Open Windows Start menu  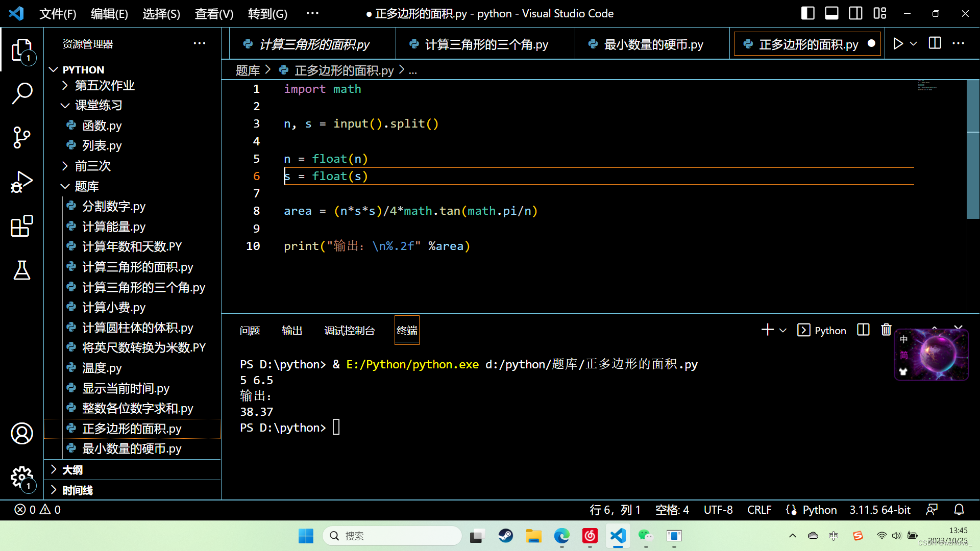coord(306,536)
